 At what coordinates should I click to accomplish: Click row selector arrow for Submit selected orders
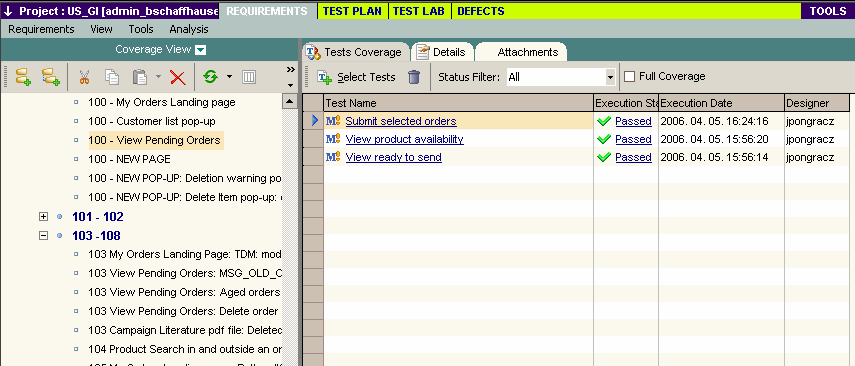coord(315,121)
